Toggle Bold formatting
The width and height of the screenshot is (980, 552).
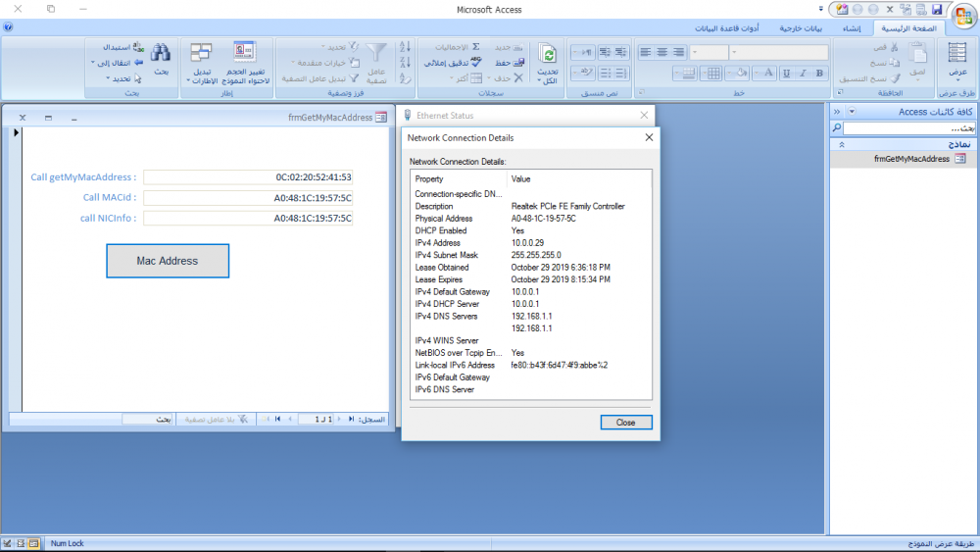pos(819,74)
